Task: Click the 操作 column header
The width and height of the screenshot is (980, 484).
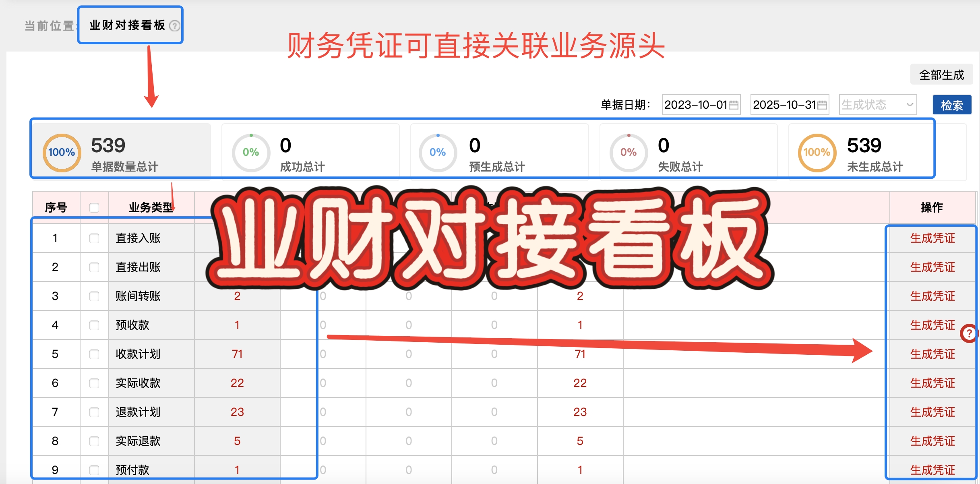Action: coord(932,207)
